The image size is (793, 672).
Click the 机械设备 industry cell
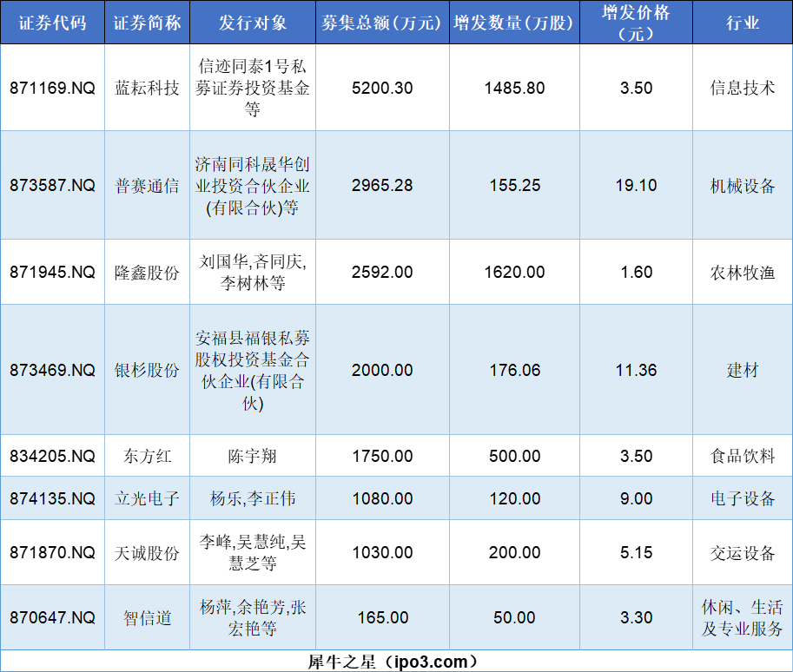(741, 185)
